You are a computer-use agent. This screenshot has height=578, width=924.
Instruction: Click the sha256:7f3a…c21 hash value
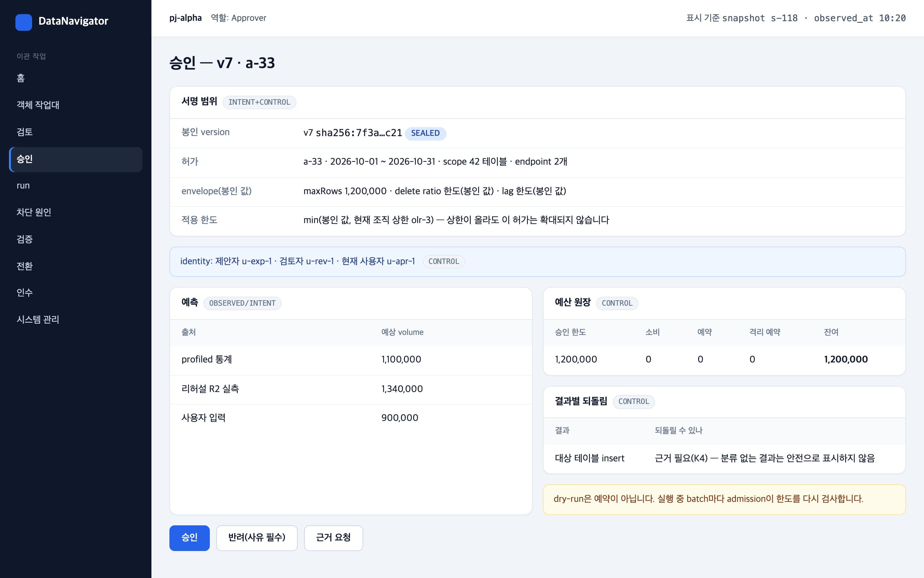click(x=359, y=133)
